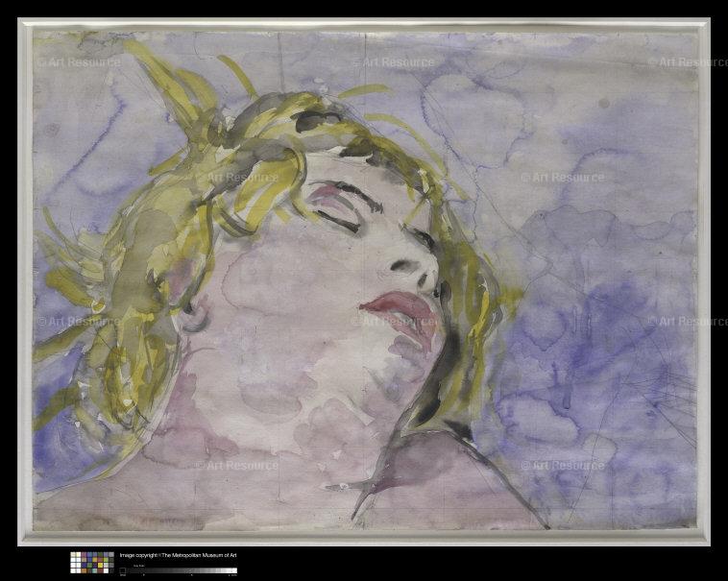Click 'Image copyright The Metropolitan Museum of Art' text
The height and width of the screenshot is (581, 728).
coord(179,555)
